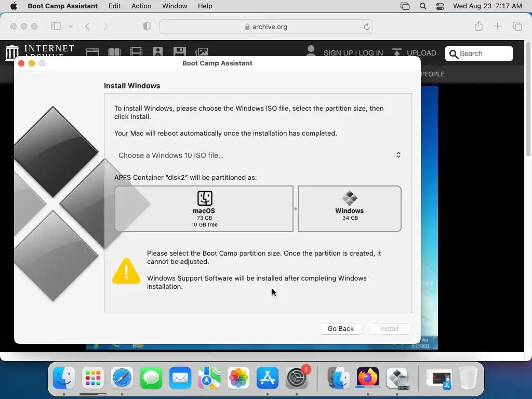Choose a Windows 10 ISO file dropdown
This screenshot has height=399, width=532.
(260, 155)
